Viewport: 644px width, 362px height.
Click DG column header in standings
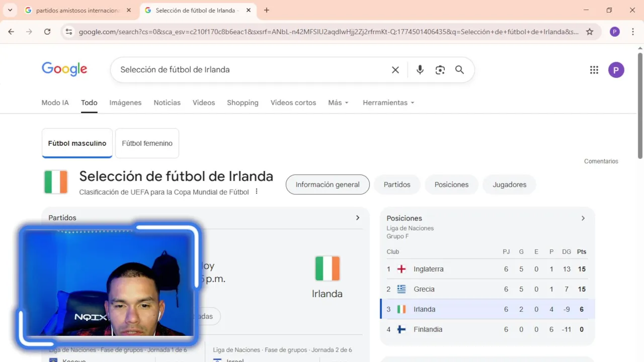(567, 252)
